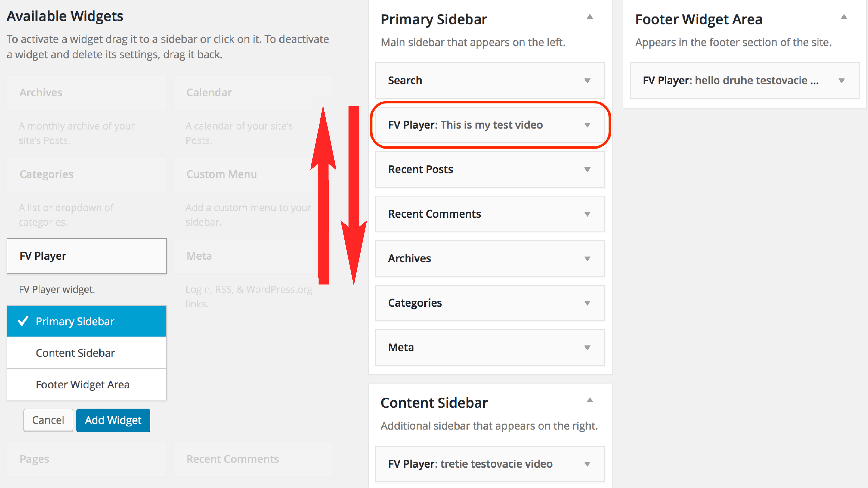868x488 pixels.
Task: Click the Add Widget button
Action: (x=113, y=420)
